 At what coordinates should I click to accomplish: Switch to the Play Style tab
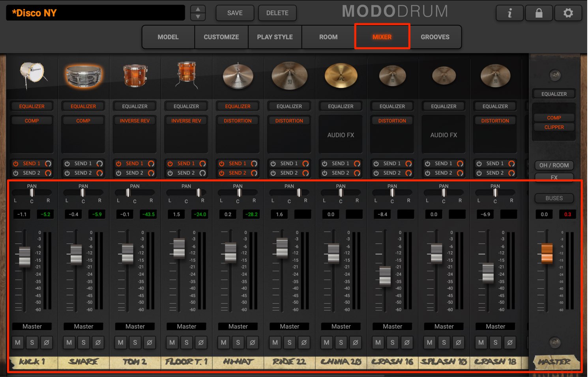[275, 37]
